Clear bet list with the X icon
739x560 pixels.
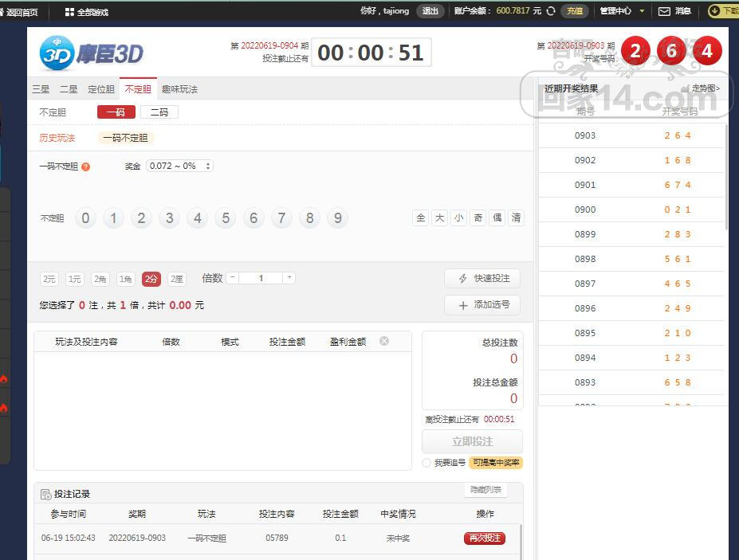click(x=384, y=341)
